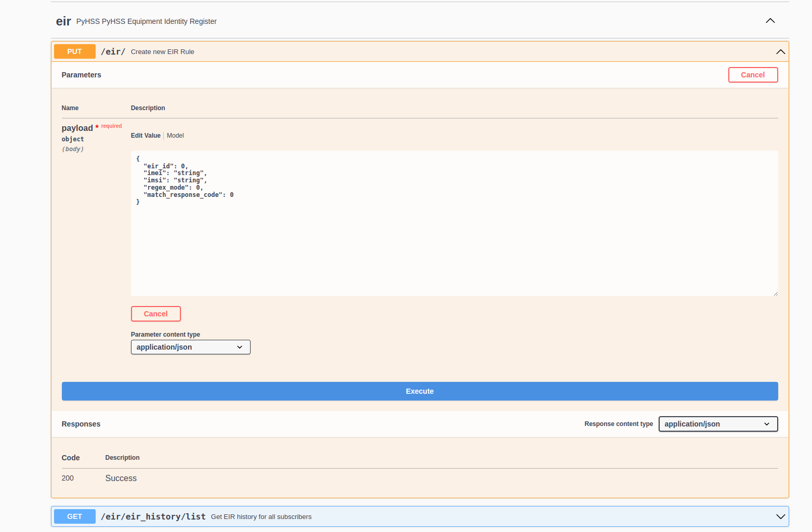This screenshot has width=812, height=532.
Task: Click the eir tag heading link
Action: (x=63, y=21)
